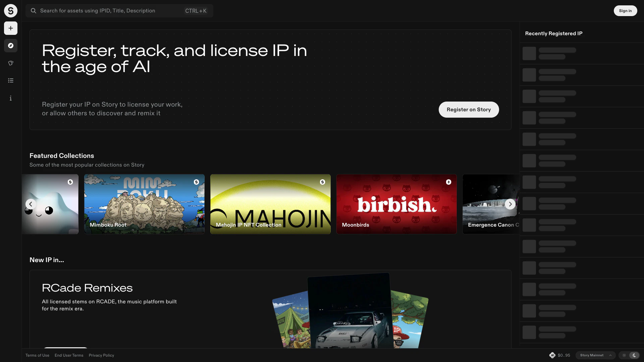Open the info sidebar icon
Image resolution: width=644 pixels, height=362 pixels.
tap(11, 98)
